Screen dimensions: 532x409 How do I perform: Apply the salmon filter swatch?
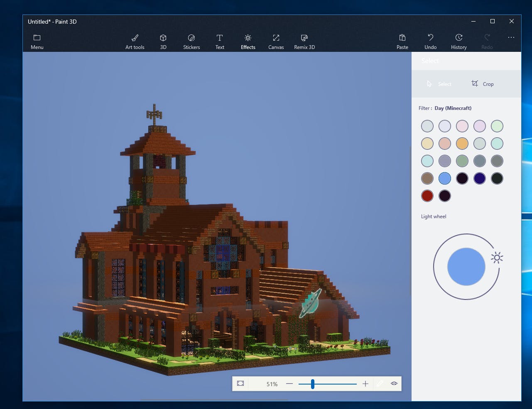tap(445, 144)
